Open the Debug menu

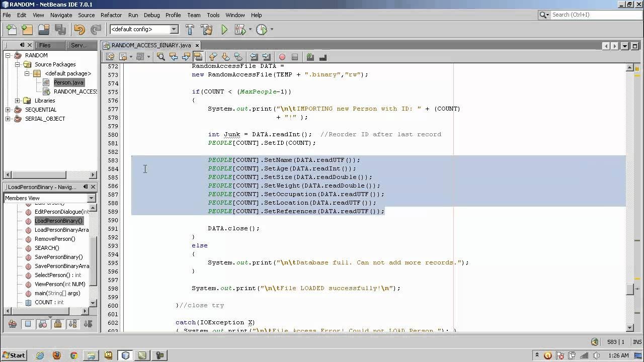tap(151, 15)
